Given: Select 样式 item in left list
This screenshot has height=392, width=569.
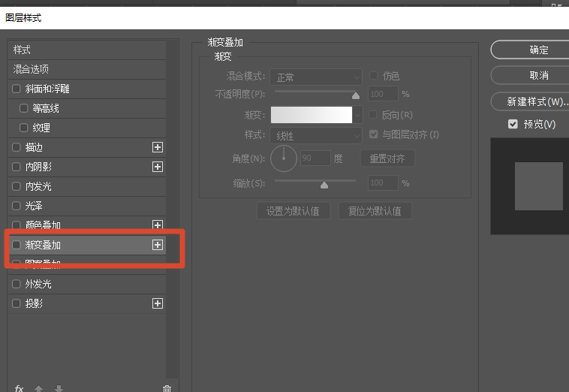Looking at the screenshot, I should 87,50.
